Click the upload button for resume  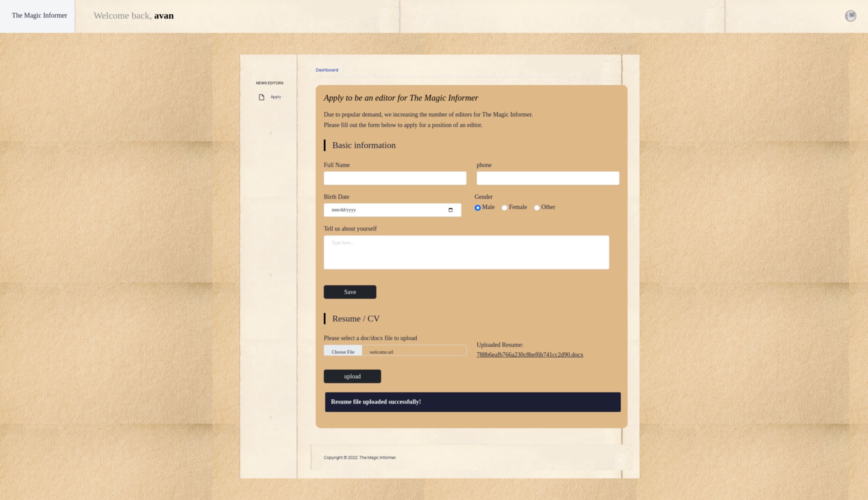click(352, 376)
